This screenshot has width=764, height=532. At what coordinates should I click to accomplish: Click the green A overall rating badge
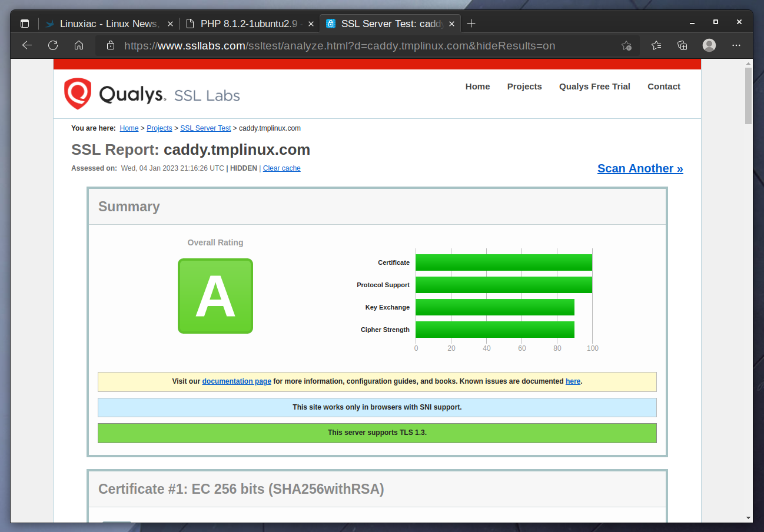point(215,296)
